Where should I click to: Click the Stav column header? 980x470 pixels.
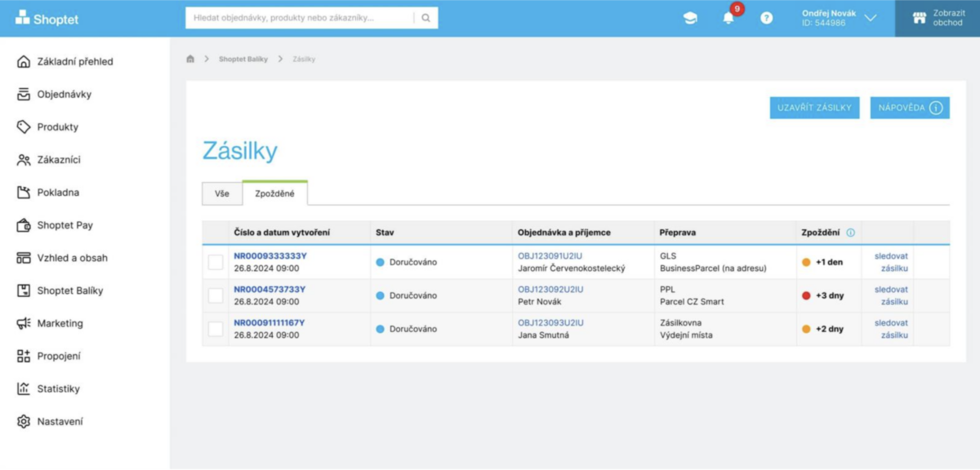point(385,233)
